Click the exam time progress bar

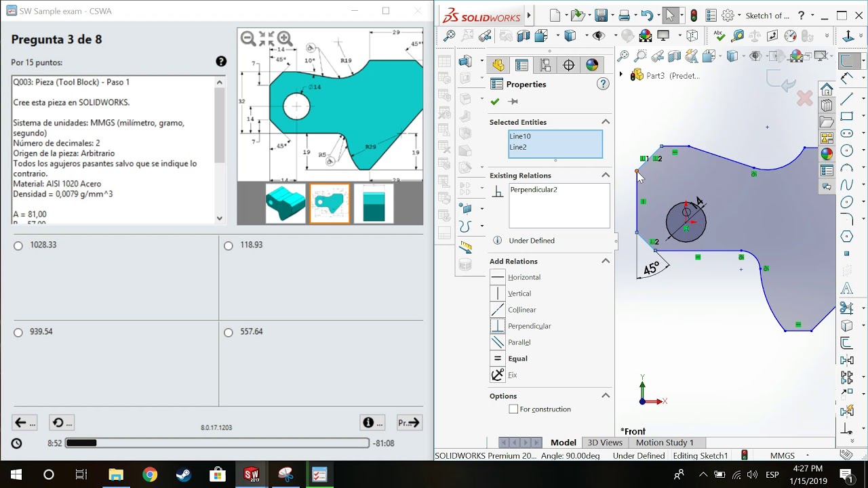(217, 443)
